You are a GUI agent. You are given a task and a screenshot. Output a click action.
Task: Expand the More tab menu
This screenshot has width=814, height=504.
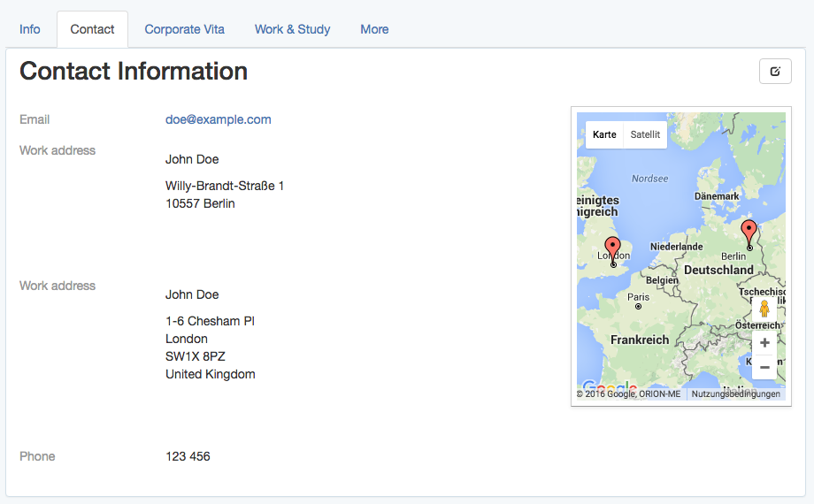[x=374, y=29]
